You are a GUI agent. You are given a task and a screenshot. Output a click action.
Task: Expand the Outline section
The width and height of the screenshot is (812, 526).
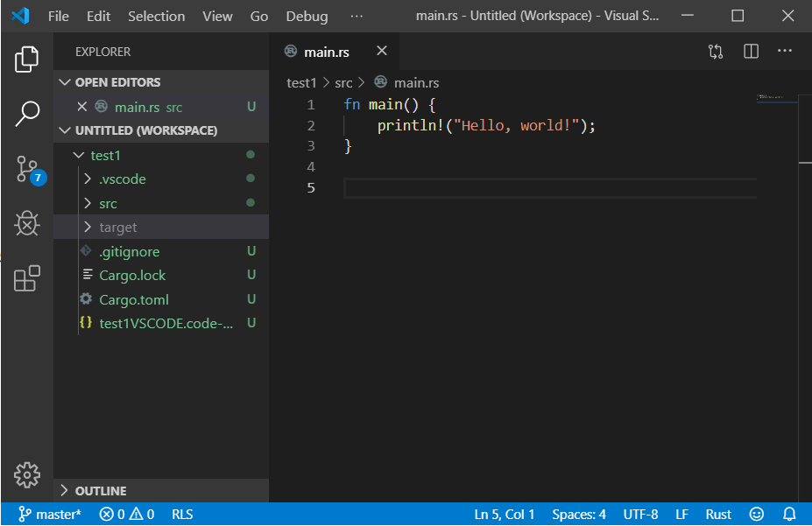point(161,490)
